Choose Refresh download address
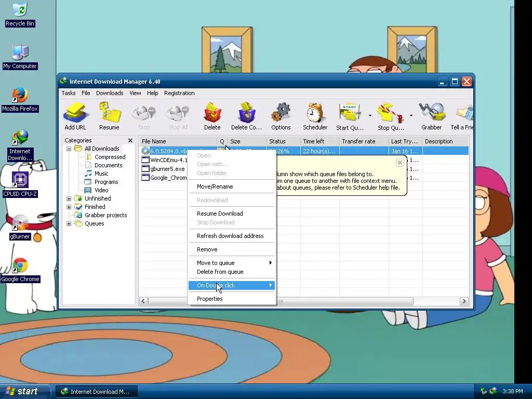Viewport: 532px width, 399px height. tap(231, 236)
